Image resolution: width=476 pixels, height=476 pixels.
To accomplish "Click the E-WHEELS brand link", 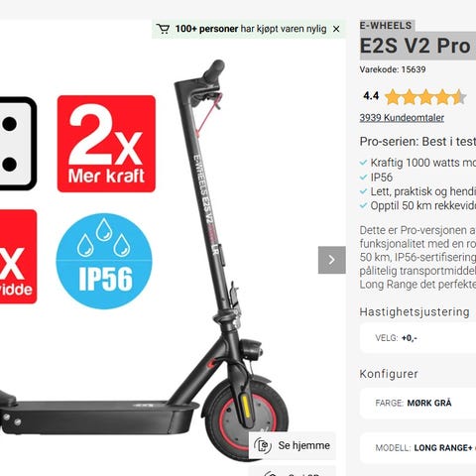I will (386, 26).
